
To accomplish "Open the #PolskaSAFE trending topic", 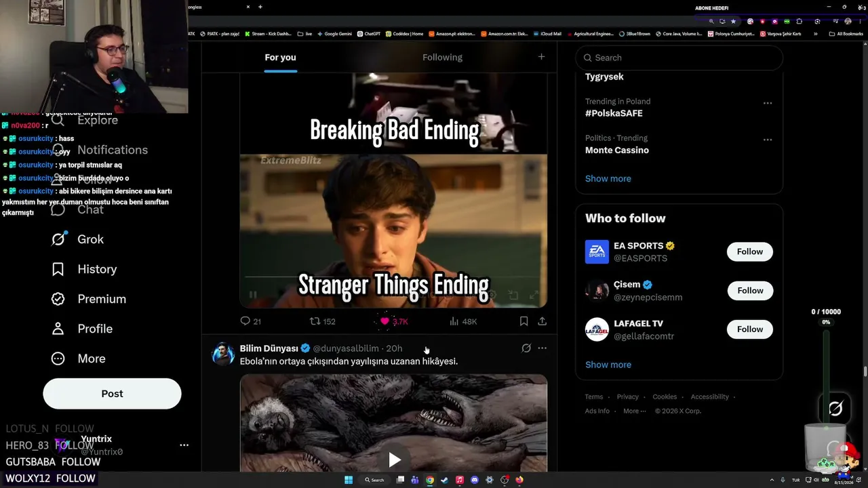I will 614,113.
